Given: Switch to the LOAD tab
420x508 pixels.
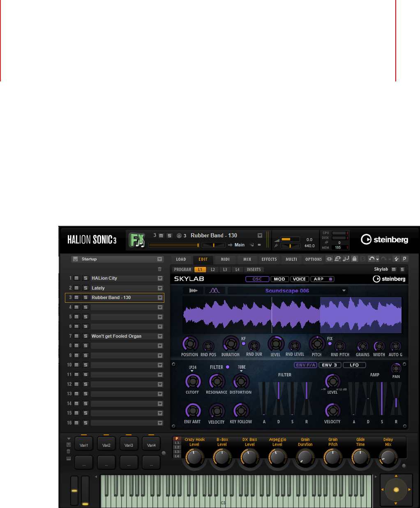Looking at the screenshot, I should coord(181,259).
